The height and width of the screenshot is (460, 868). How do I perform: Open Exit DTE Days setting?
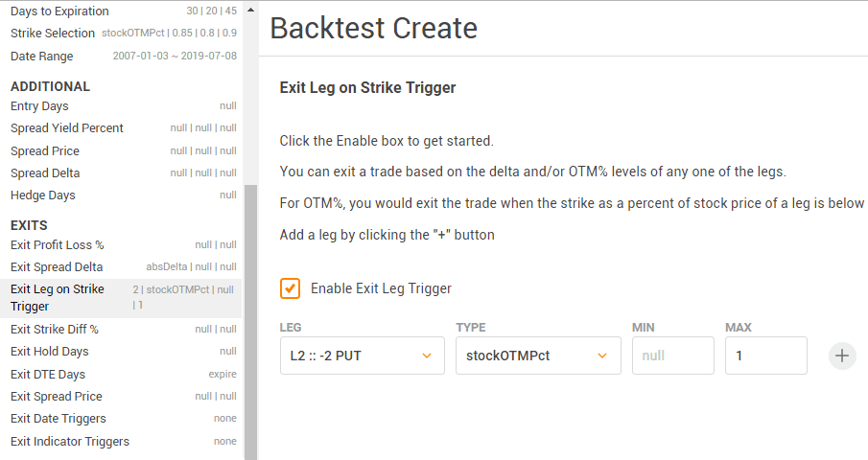point(124,375)
